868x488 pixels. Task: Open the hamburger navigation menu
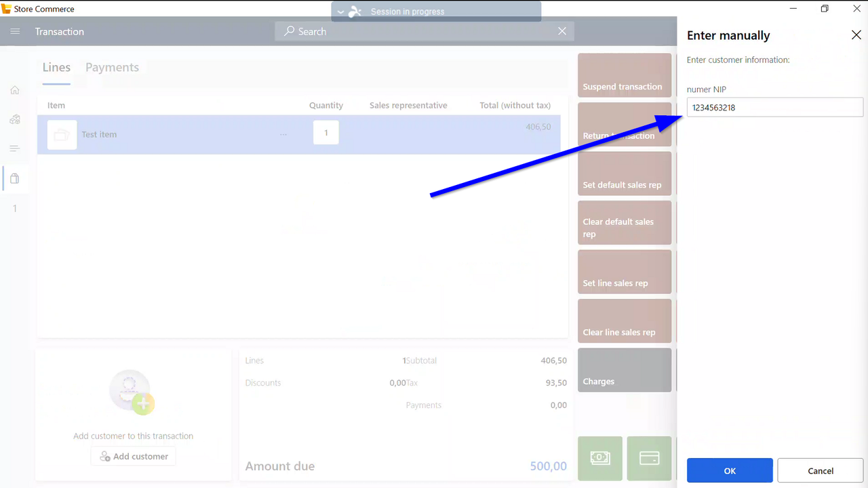click(15, 31)
